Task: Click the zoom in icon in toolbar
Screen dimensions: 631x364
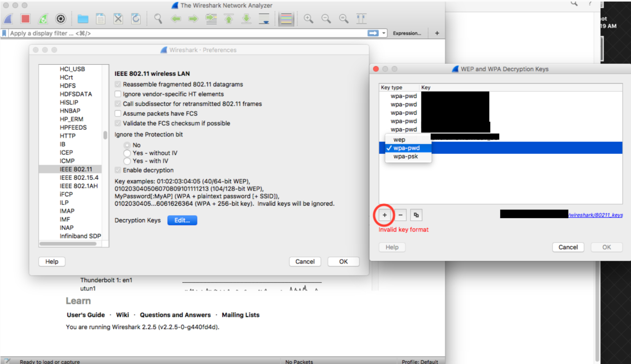Action: [x=308, y=18]
